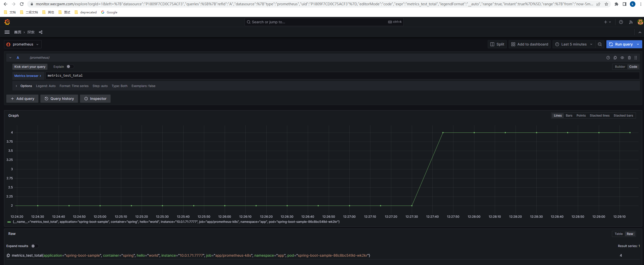The image size is (644, 265).
Task: Delete query A with trash icon
Action: pyautogui.click(x=629, y=58)
